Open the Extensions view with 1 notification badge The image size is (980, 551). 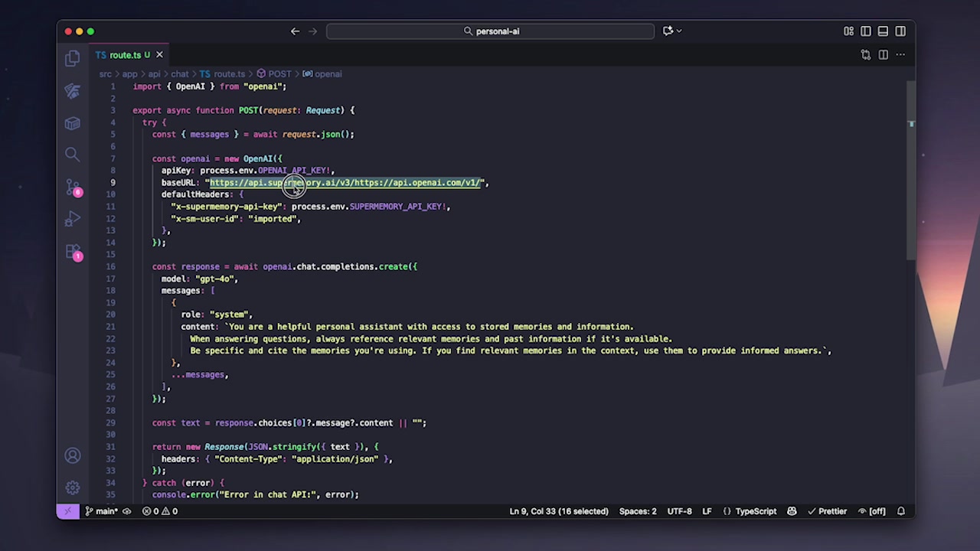click(72, 251)
